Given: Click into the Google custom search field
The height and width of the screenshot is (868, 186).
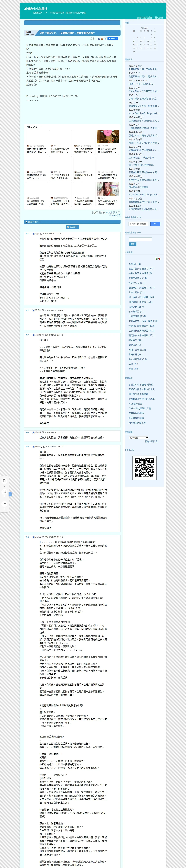Looking at the screenshot, I should (138, 224).
